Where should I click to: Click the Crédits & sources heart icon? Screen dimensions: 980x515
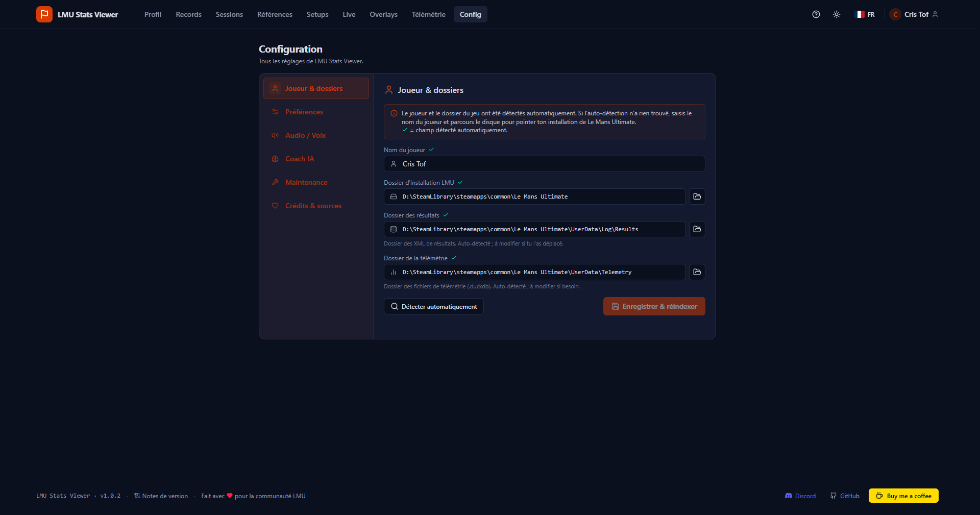point(275,206)
